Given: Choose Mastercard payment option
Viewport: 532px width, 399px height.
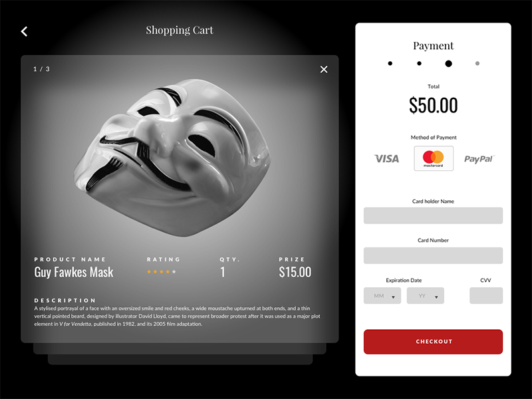Looking at the screenshot, I should 434,158.
